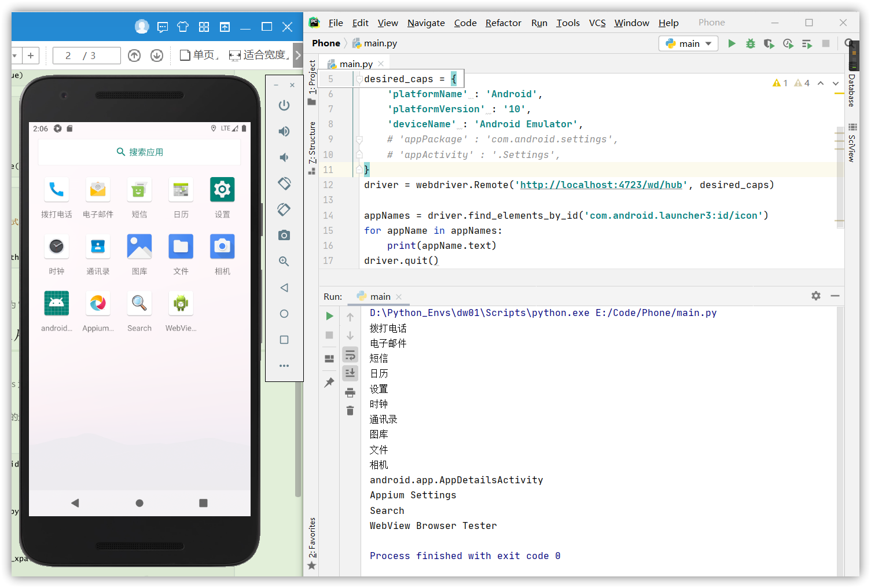Image resolution: width=871 pixels, height=588 pixels.
Task: Open the gallery app (图库)
Action: (x=139, y=247)
